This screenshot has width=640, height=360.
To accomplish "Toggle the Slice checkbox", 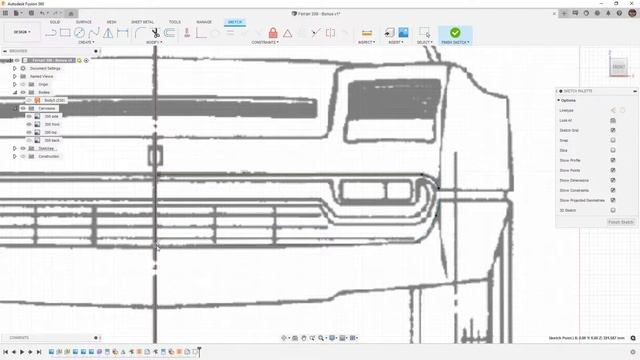I will coord(613,150).
